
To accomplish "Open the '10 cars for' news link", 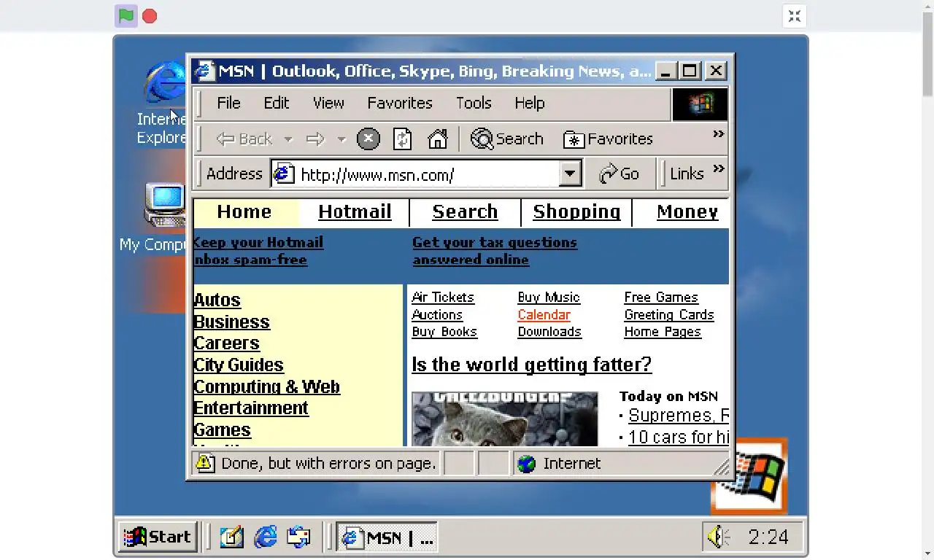I will [x=678, y=437].
